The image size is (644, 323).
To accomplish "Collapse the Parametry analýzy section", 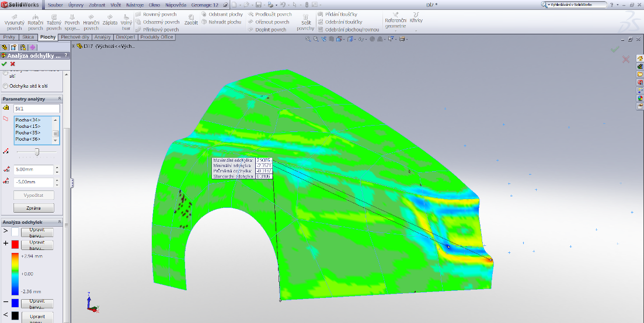I will (x=59, y=99).
